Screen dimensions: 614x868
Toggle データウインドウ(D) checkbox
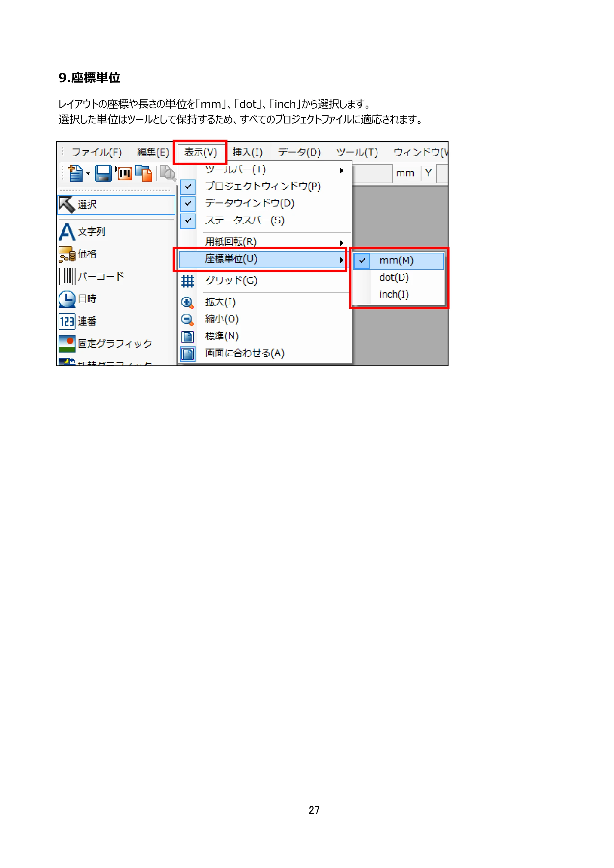pyautogui.click(x=188, y=203)
